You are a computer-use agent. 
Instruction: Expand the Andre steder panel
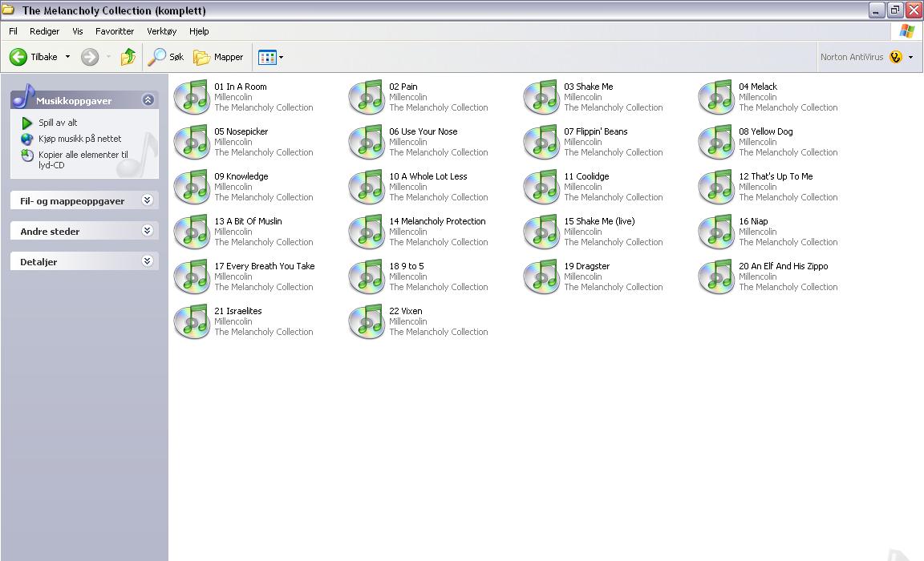[148, 231]
